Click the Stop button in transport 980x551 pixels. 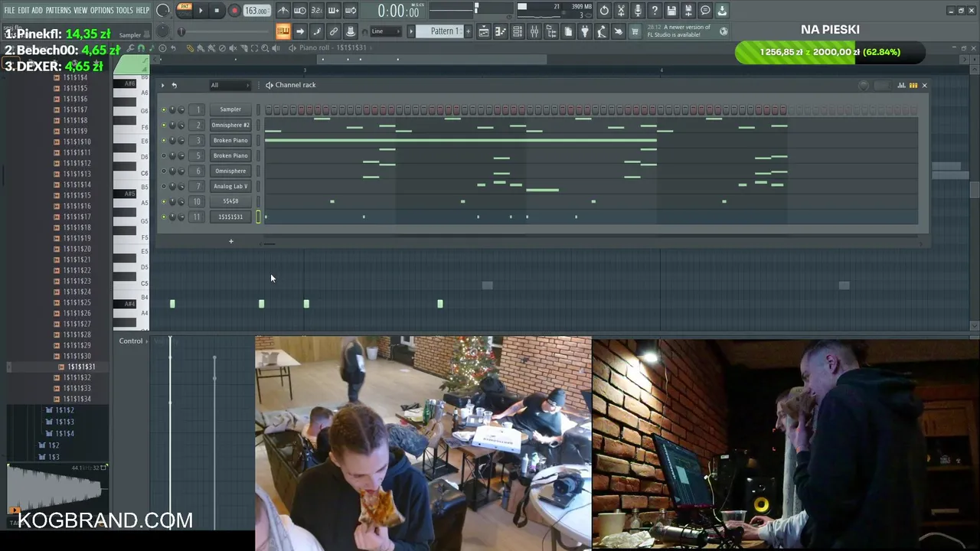pyautogui.click(x=217, y=11)
